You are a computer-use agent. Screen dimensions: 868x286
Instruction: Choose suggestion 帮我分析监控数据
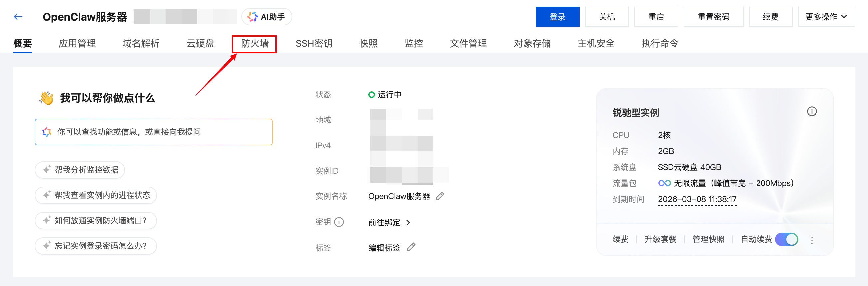pyautogui.click(x=80, y=170)
